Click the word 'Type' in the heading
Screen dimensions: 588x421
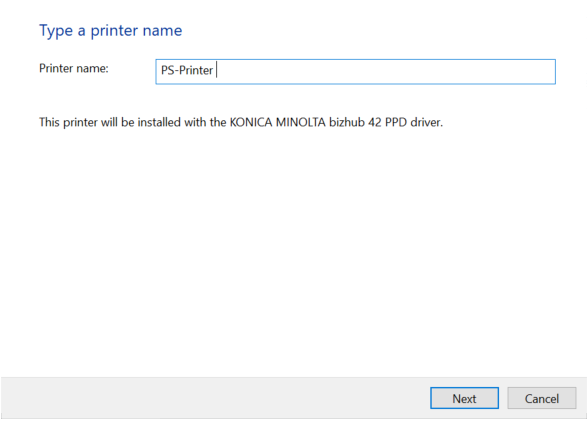pos(56,31)
